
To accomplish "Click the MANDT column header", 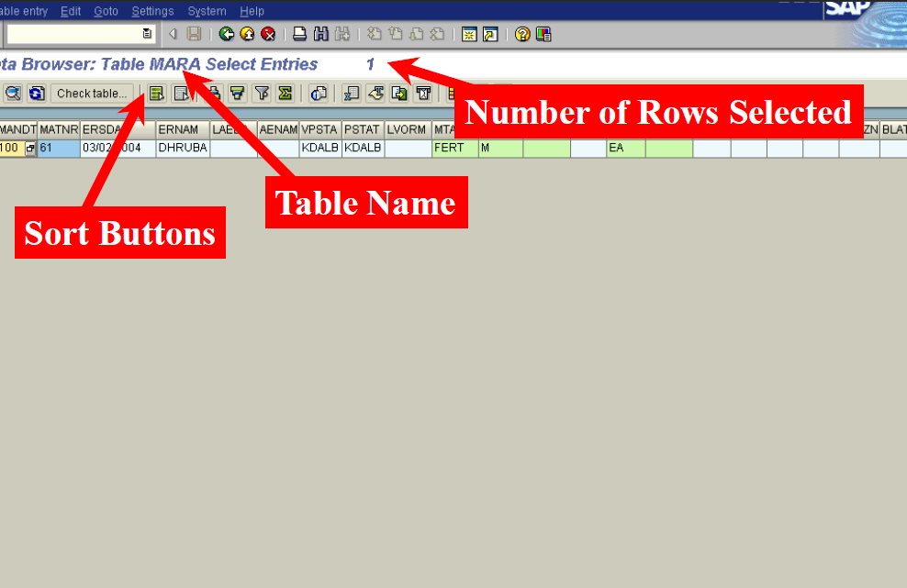I will [18, 130].
